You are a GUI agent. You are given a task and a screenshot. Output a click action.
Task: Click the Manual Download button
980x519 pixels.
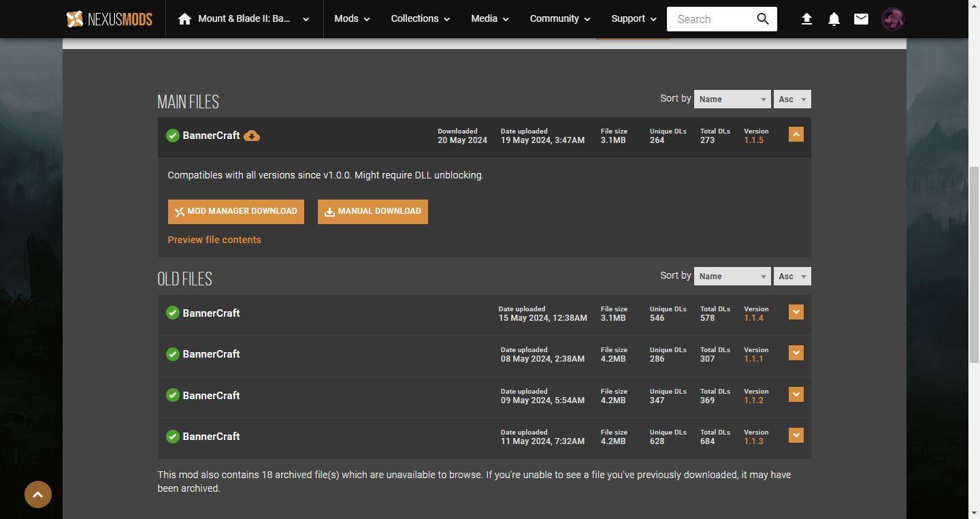pyautogui.click(x=373, y=212)
